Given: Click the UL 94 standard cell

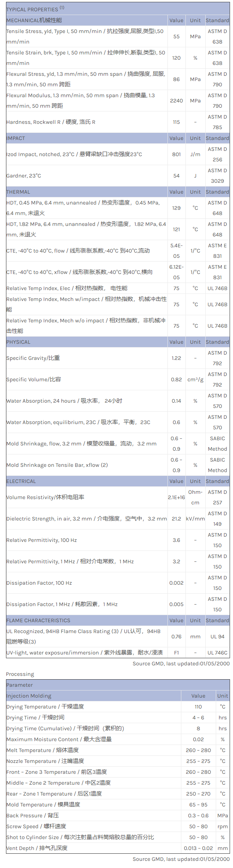Looking at the screenshot, I should [217, 636].
